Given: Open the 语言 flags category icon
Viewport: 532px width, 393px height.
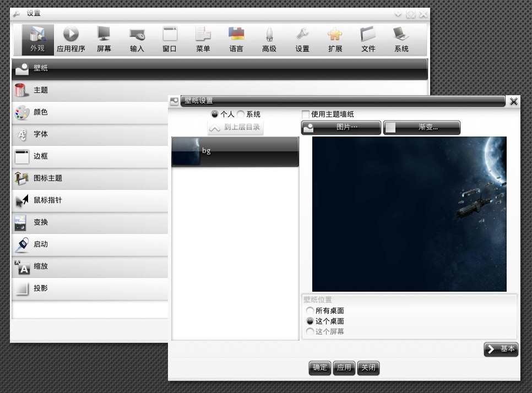Looking at the screenshot, I should coord(236,39).
